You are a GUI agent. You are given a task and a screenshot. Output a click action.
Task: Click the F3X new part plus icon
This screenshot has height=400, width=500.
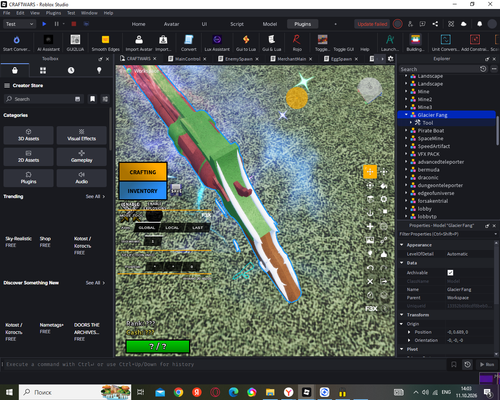point(370,226)
